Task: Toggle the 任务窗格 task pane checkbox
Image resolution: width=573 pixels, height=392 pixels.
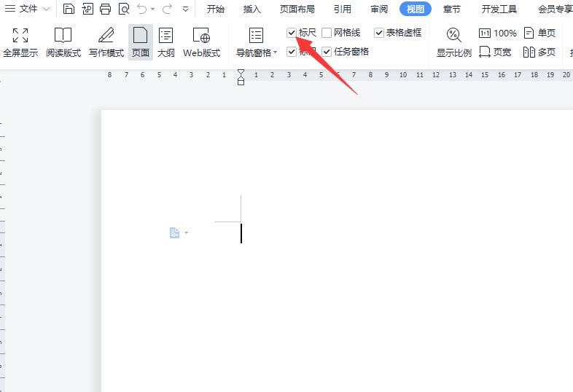Action: click(327, 52)
